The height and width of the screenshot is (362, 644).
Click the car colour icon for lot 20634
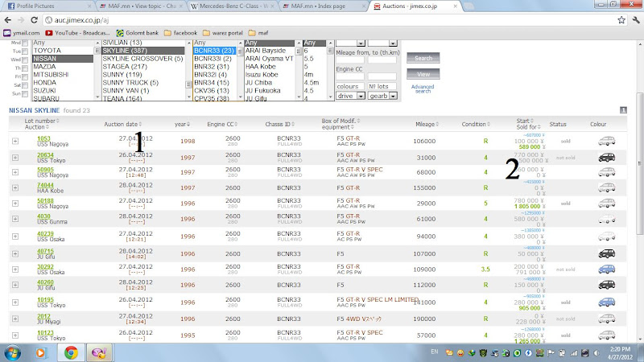click(x=607, y=157)
